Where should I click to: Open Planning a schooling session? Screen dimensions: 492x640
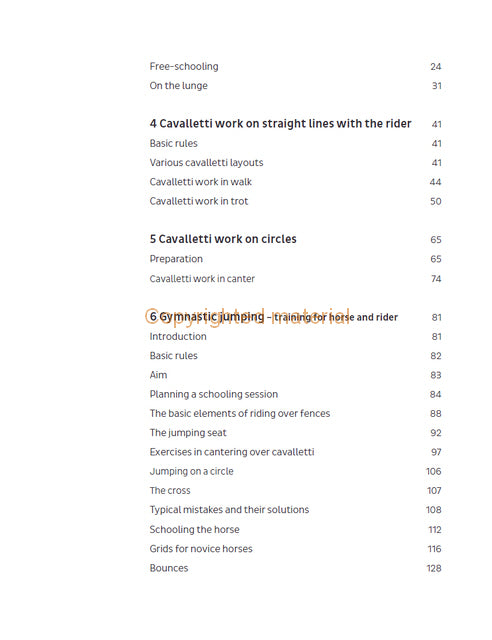tap(214, 394)
